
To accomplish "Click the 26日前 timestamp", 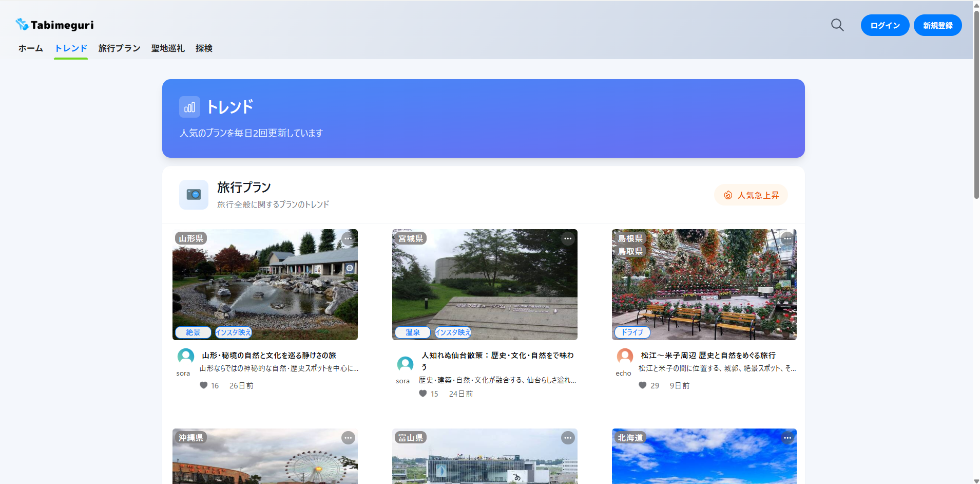I will [241, 386].
